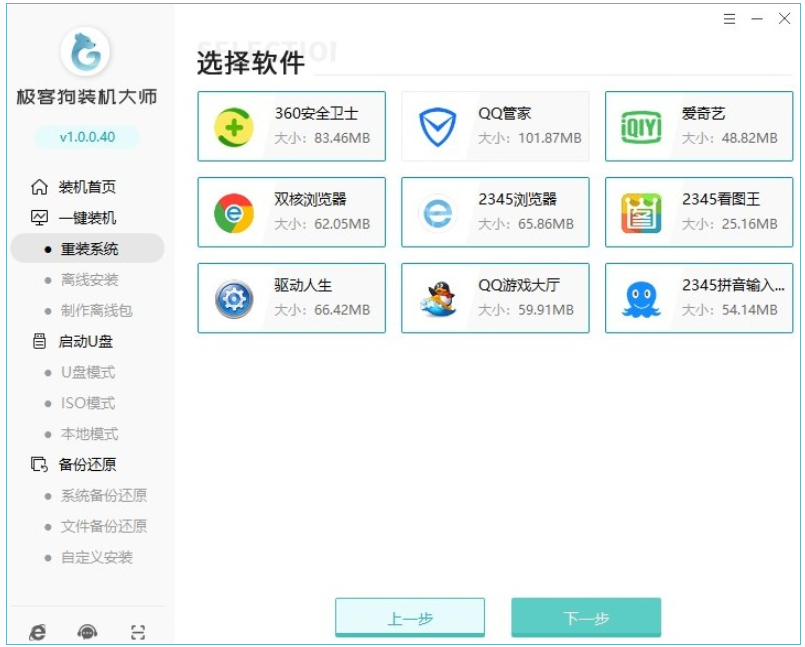Toggle the 2345看图王 card selection
Screen dimensions: 805x647
point(699,212)
